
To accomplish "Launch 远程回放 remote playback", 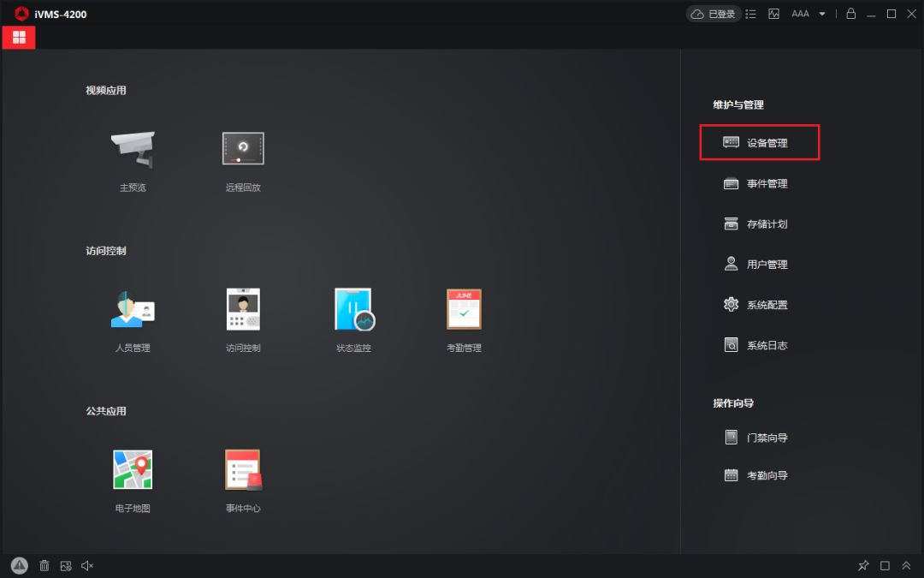I will 243,149.
